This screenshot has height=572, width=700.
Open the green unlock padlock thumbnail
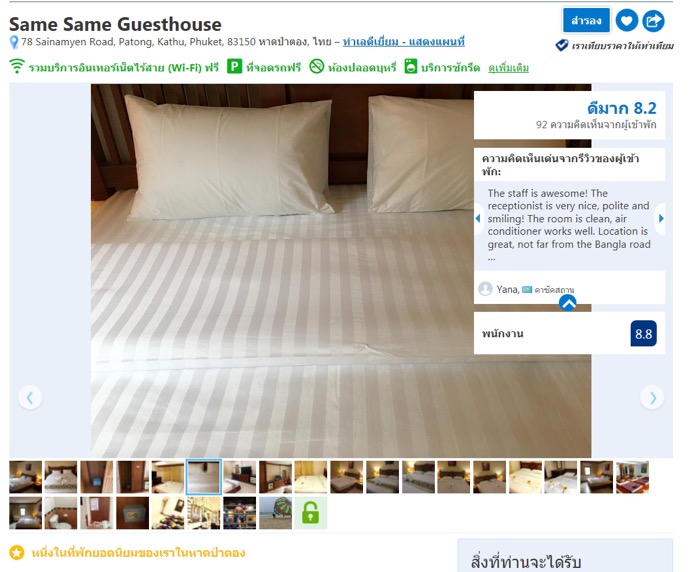[311, 513]
